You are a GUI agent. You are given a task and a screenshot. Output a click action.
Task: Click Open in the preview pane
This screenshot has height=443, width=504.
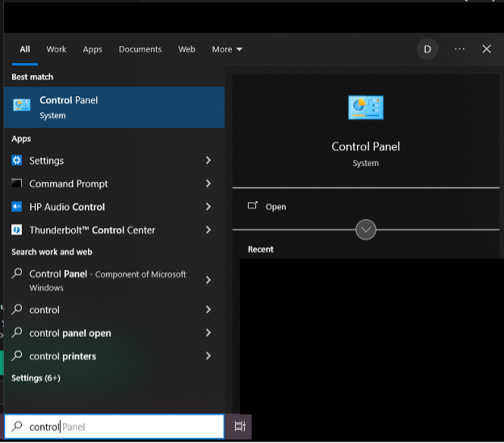click(x=275, y=206)
